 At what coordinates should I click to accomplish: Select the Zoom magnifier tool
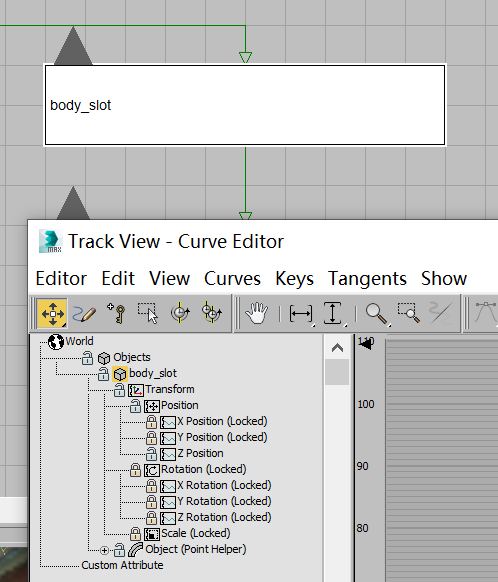[x=376, y=314]
